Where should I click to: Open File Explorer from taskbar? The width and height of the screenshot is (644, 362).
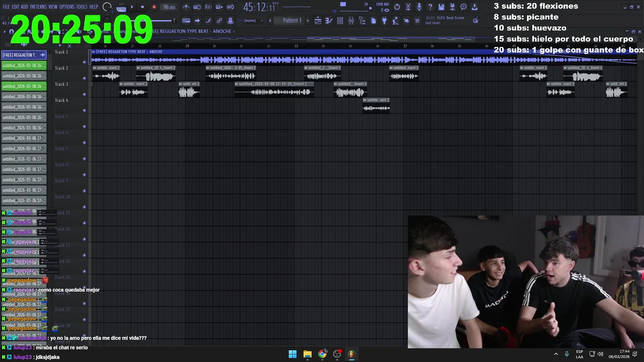pos(307,354)
